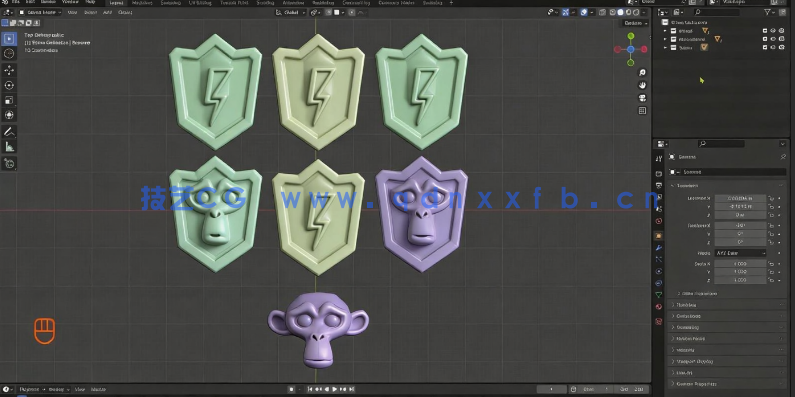The image size is (795, 397).
Task: Click the Scale X value field
Action: point(740,264)
